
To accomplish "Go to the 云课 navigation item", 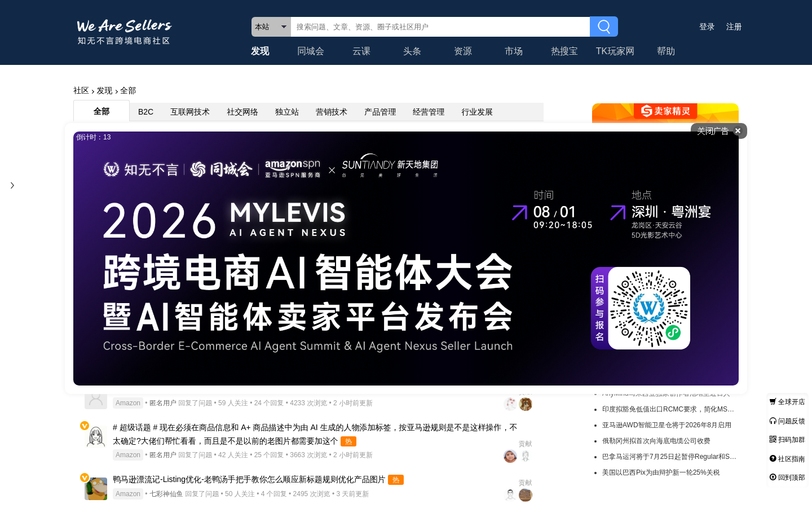I will pos(361,51).
